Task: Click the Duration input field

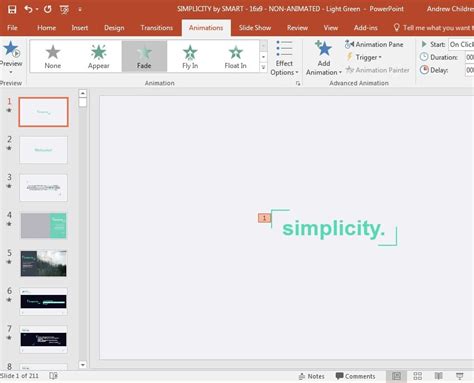Action: [470, 57]
